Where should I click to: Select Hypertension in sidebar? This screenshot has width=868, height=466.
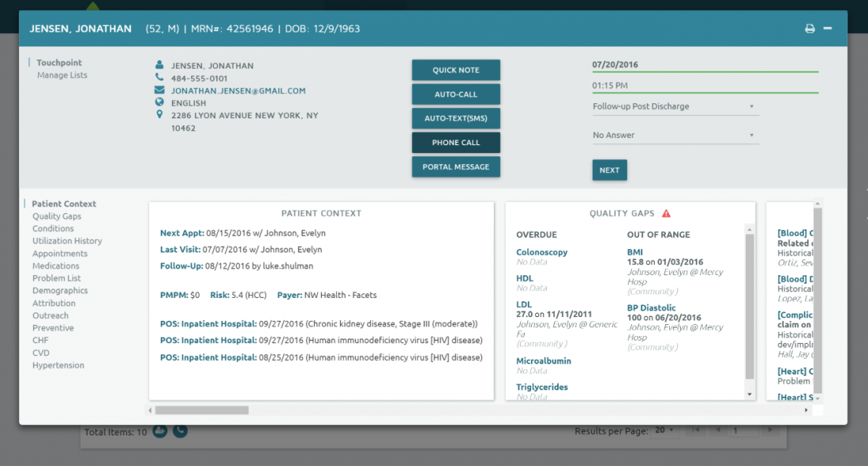[58, 365]
